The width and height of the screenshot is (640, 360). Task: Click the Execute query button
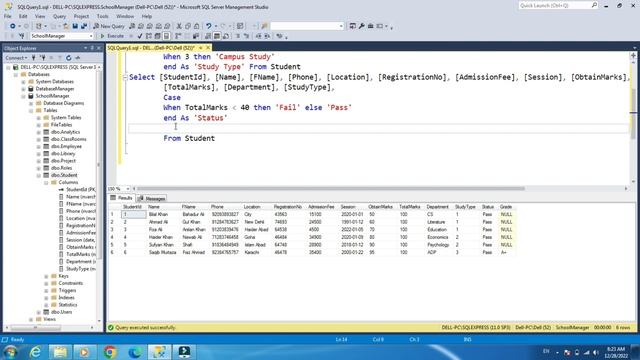[112, 36]
